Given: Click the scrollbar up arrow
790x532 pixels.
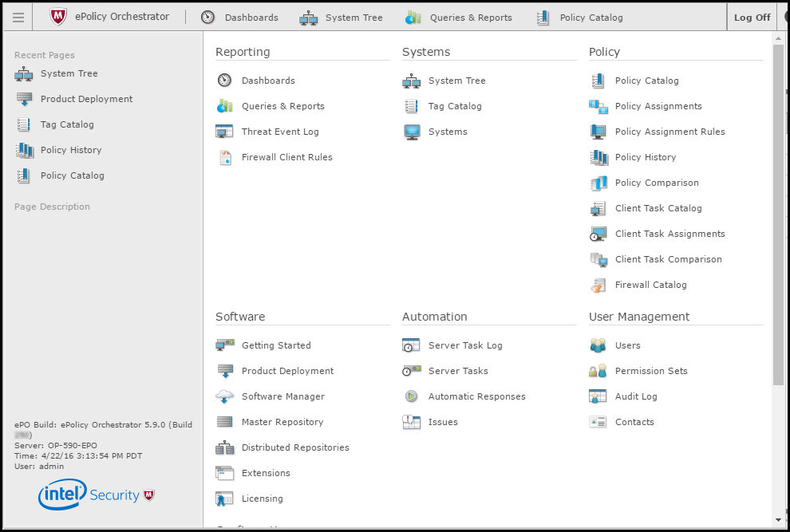Looking at the screenshot, I should (x=778, y=38).
